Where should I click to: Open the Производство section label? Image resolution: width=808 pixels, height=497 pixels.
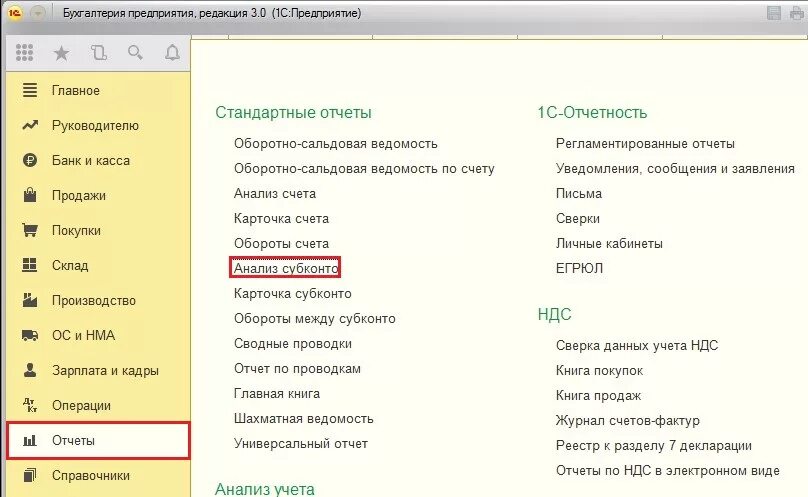coord(94,301)
